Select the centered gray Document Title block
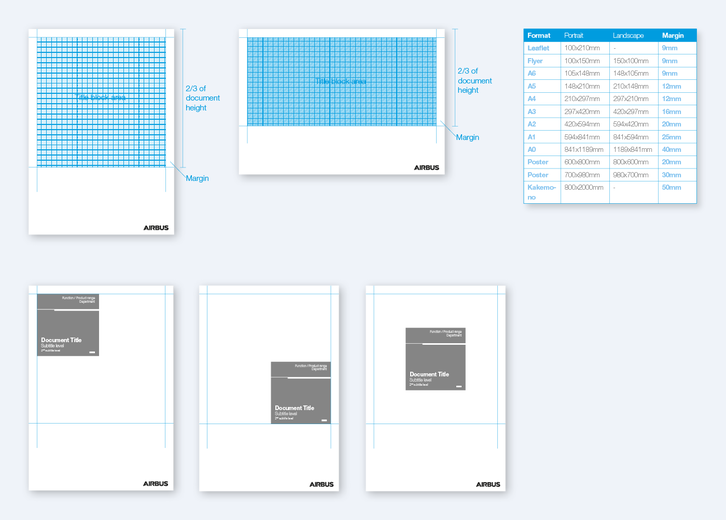The width and height of the screenshot is (726, 520). pyautogui.click(x=435, y=358)
